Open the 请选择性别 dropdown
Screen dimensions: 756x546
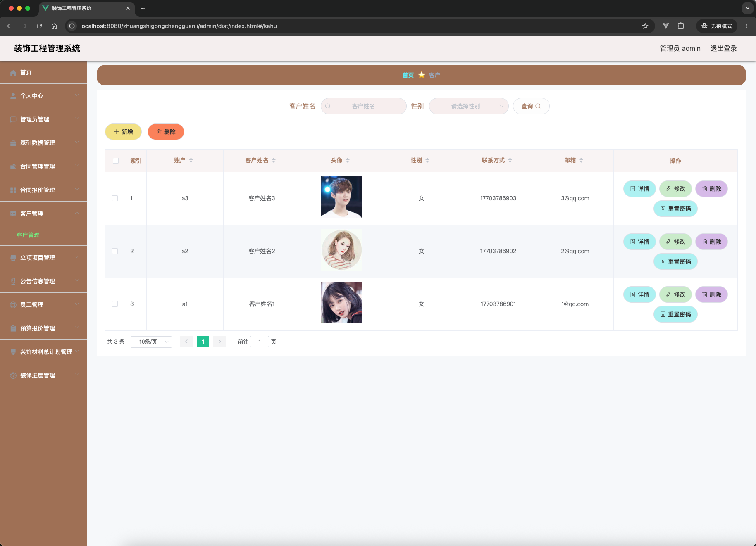[469, 106]
